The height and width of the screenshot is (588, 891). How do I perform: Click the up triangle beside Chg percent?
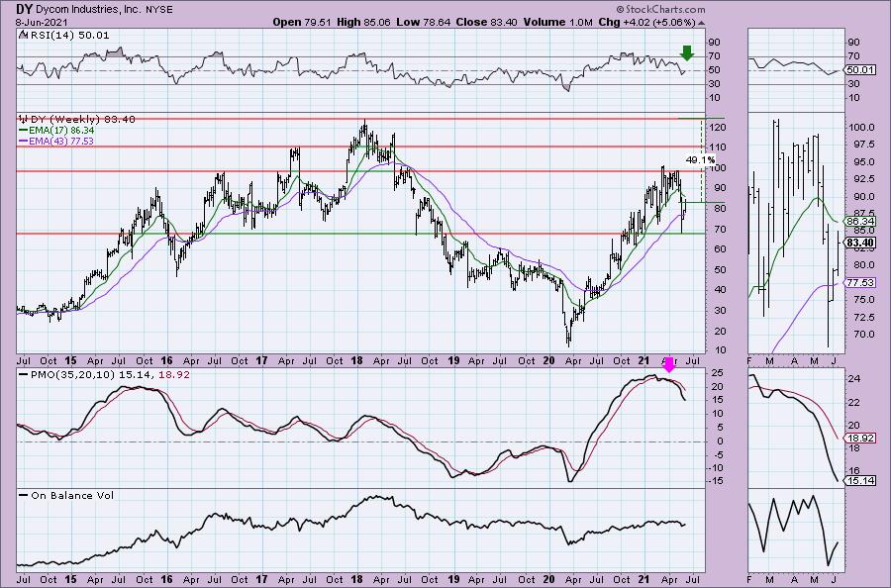701,23
